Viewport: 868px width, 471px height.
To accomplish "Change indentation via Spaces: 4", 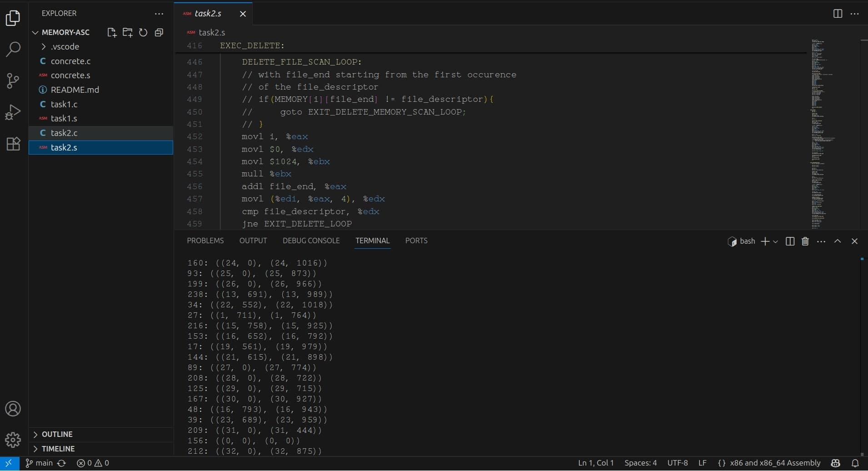I will [x=640, y=463].
